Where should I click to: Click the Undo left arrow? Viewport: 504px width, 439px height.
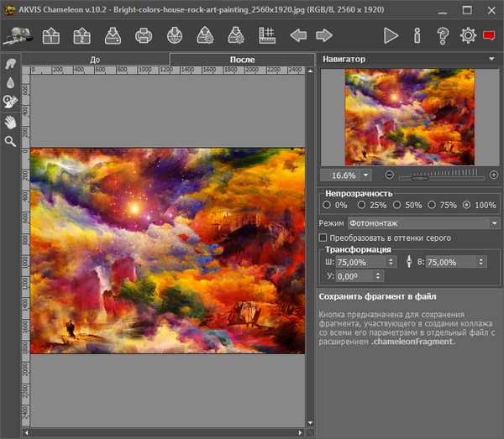tap(298, 35)
